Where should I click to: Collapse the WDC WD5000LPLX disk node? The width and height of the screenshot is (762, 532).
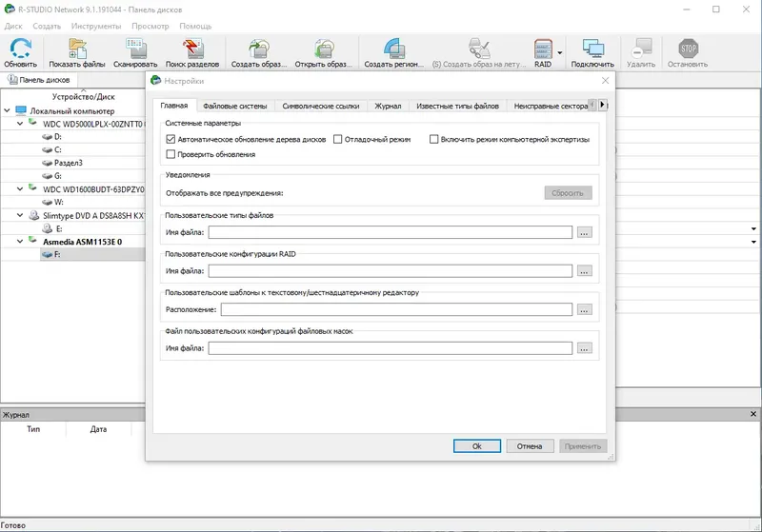click(20, 124)
